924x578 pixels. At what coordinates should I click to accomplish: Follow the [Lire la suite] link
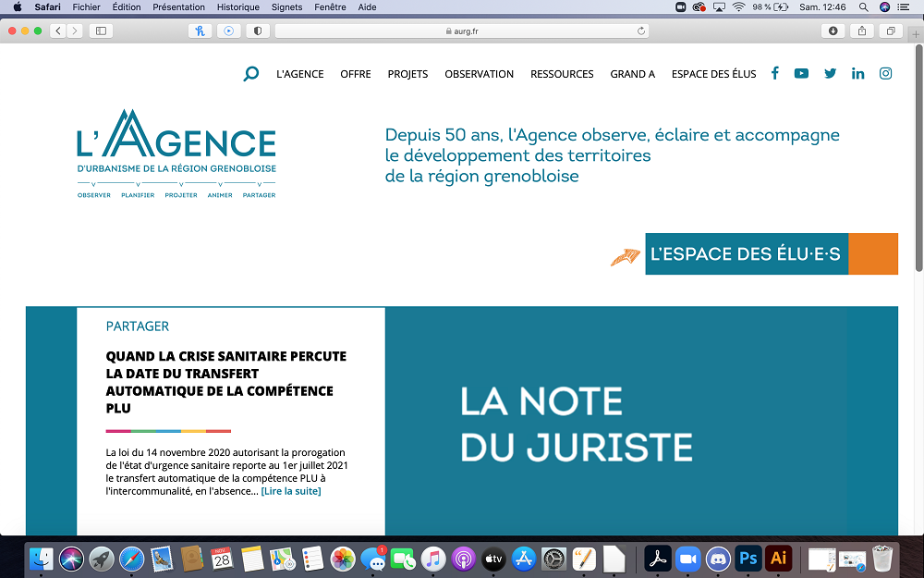(x=291, y=491)
